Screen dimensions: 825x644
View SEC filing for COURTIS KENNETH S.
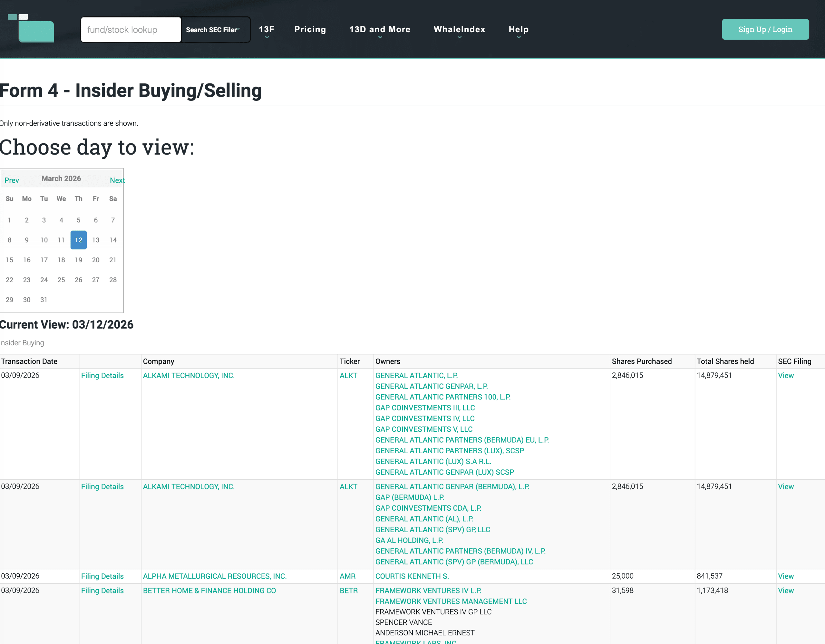point(785,576)
